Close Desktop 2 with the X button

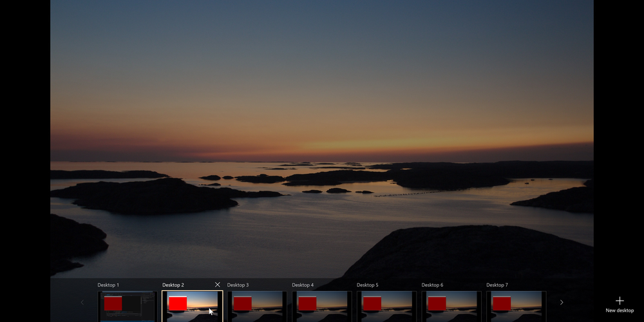[x=217, y=285]
